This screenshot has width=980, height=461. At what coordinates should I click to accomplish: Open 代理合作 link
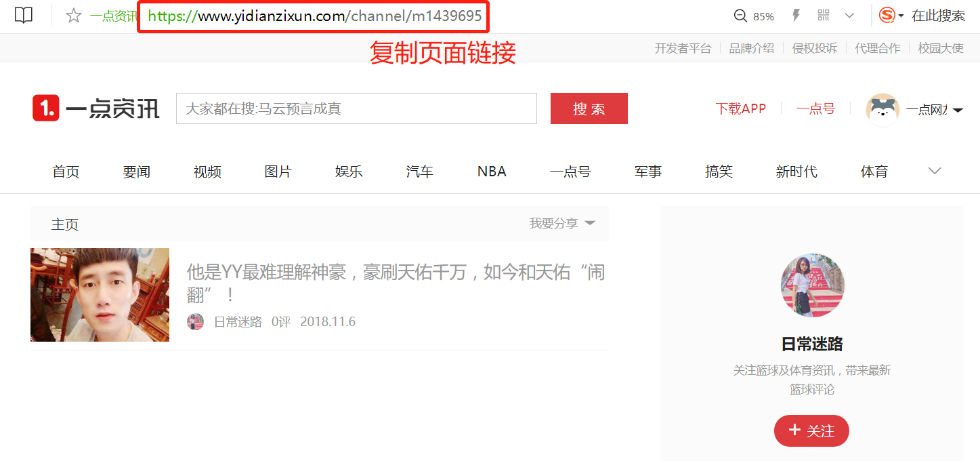(878, 48)
